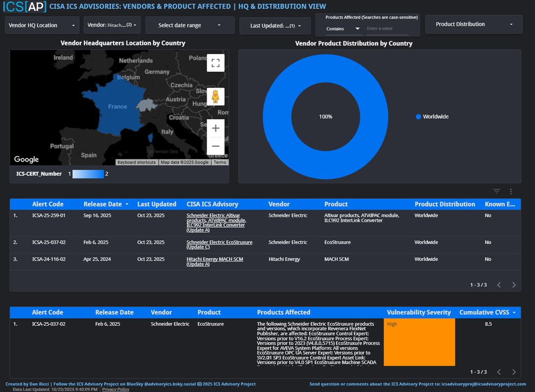This screenshot has height=392, width=535.
Task: Click alert code ICSA-24-116-02
Action: click(49, 259)
